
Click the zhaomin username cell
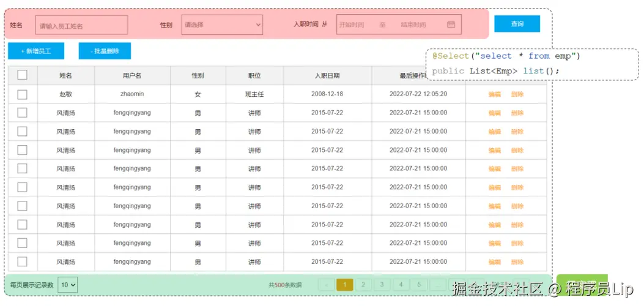(x=132, y=94)
